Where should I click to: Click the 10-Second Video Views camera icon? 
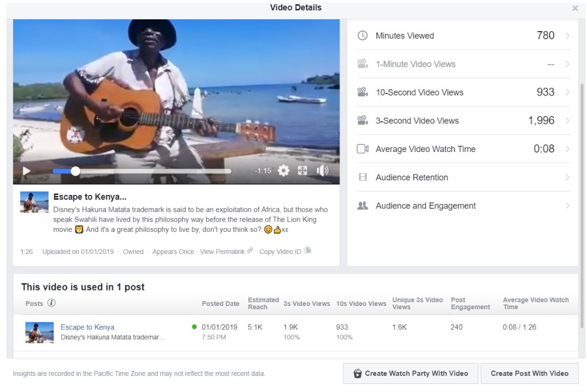coord(363,92)
